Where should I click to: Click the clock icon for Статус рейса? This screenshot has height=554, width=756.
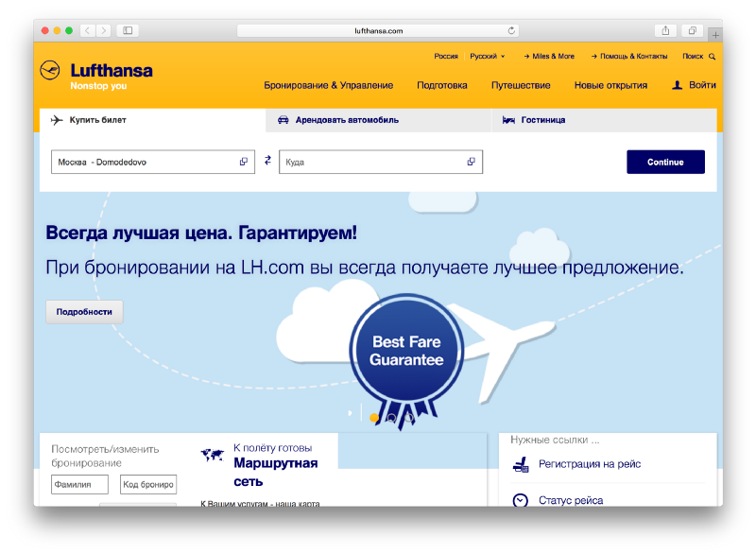521,500
